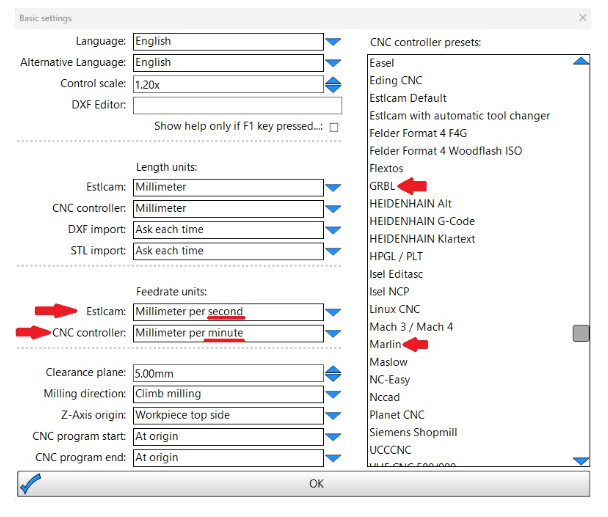The image size is (608, 517).
Task: Select GRBL from controller presets
Action: tap(383, 186)
